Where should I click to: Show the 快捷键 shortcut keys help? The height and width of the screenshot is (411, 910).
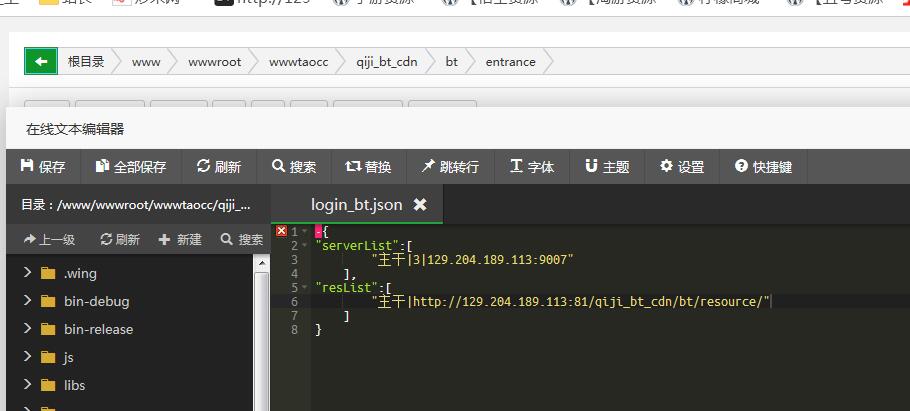[x=763, y=167]
